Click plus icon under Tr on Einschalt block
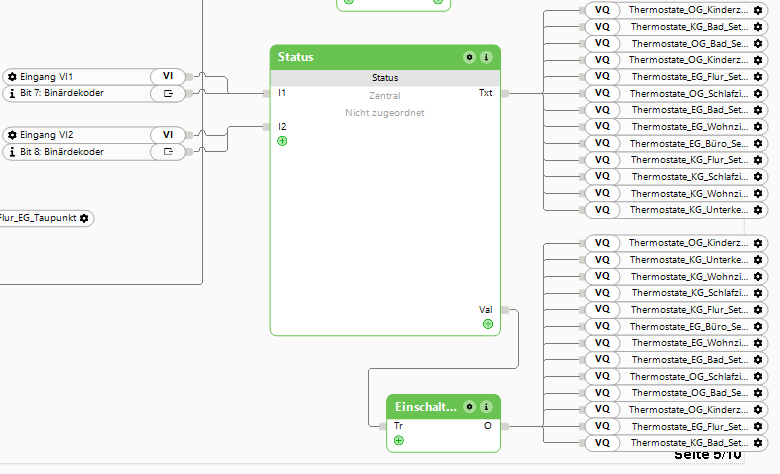 pos(398,440)
